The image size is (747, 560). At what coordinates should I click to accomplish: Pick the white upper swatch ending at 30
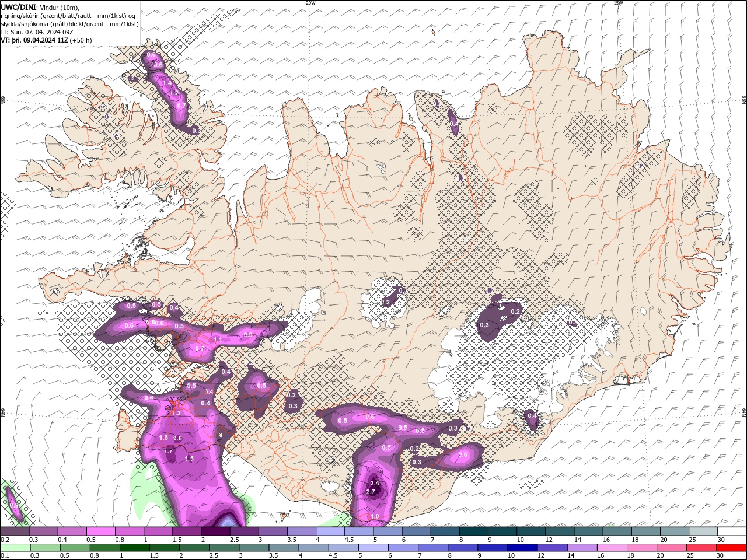[732, 531]
